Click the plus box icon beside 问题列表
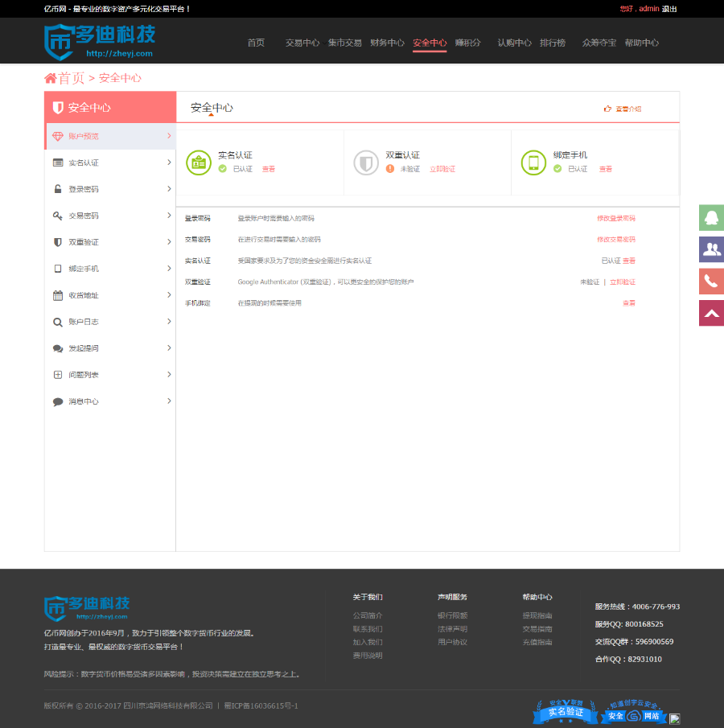Image resolution: width=724 pixels, height=728 pixels. click(58, 375)
